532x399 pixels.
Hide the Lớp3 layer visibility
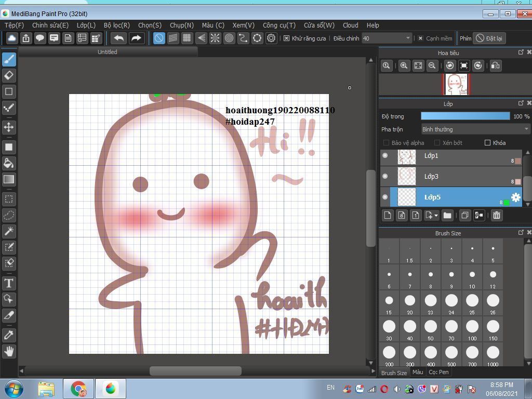(x=385, y=176)
